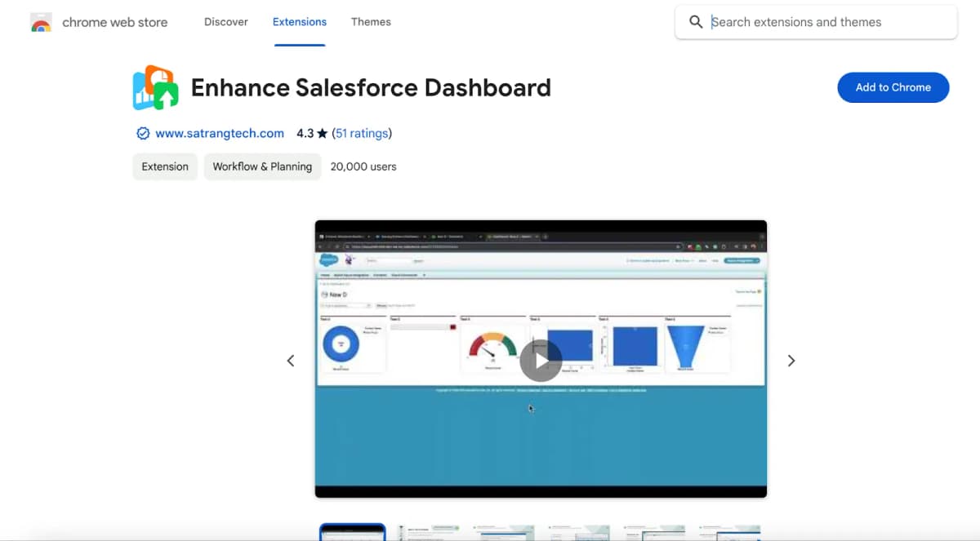
Task: Open the Extensions tab
Action: coord(300,22)
